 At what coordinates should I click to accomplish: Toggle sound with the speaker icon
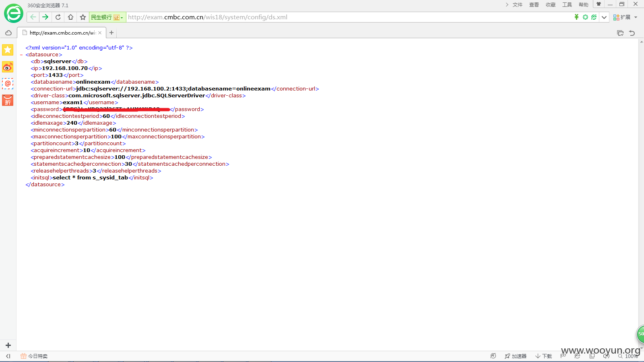[606, 356]
